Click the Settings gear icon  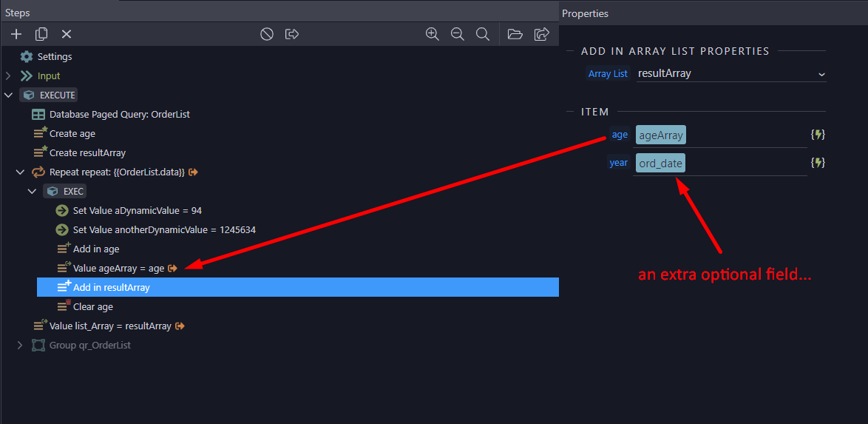click(x=26, y=56)
